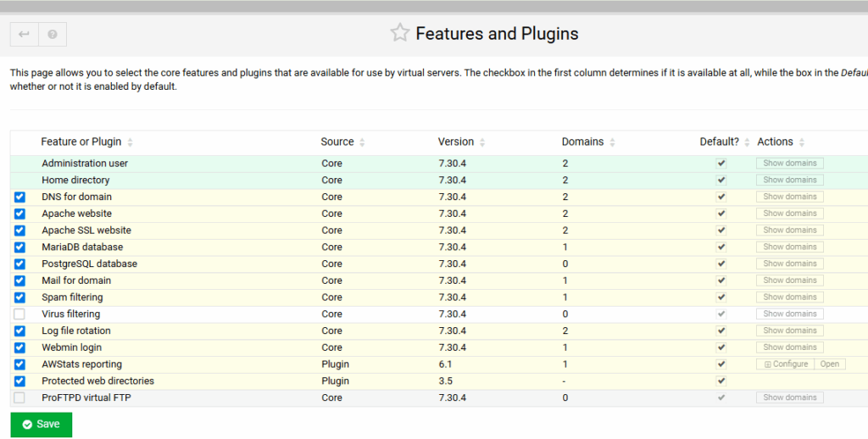This screenshot has height=439, width=868.
Task: Click sort icon next to Default? header
Action: (747, 142)
